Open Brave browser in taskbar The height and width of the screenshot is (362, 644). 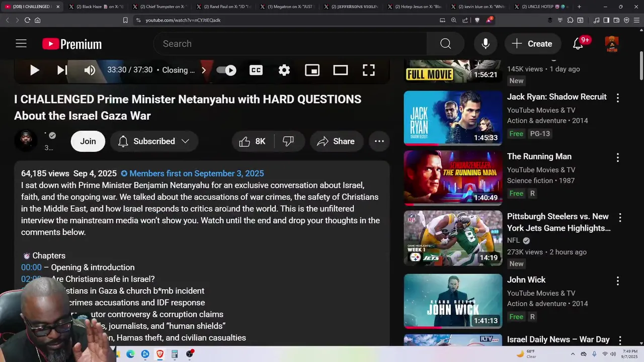[x=160, y=354]
